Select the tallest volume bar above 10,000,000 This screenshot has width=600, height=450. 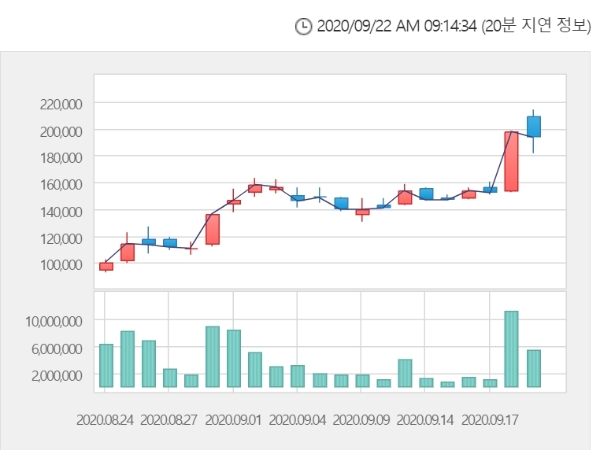click(511, 349)
